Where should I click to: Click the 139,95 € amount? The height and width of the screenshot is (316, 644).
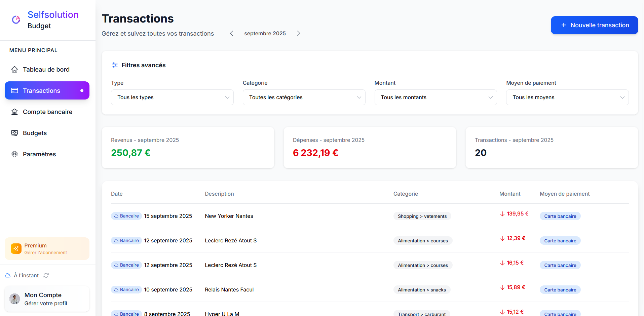click(x=518, y=214)
